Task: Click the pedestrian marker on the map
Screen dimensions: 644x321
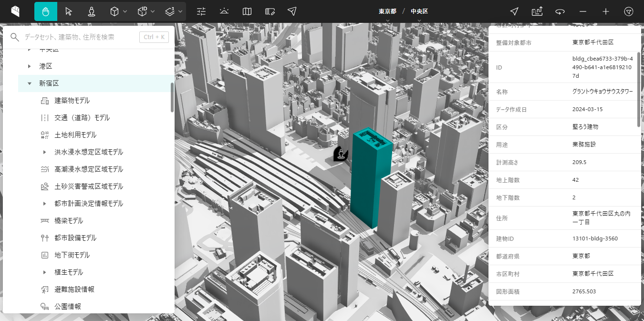Action: pyautogui.click(x=341, y=154)
